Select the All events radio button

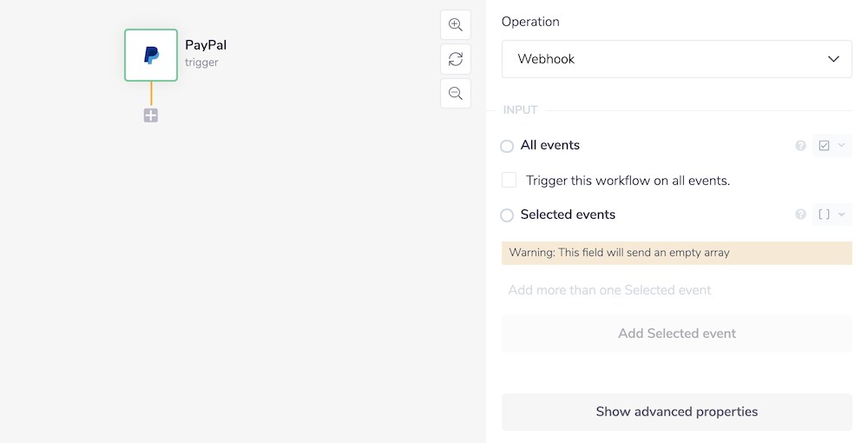coord(507,146)
